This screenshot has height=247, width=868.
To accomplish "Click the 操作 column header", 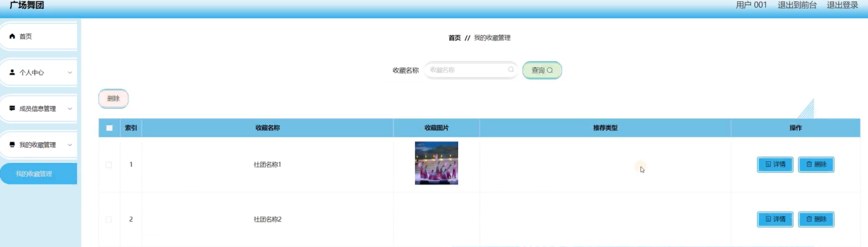I will pos(795,128).
